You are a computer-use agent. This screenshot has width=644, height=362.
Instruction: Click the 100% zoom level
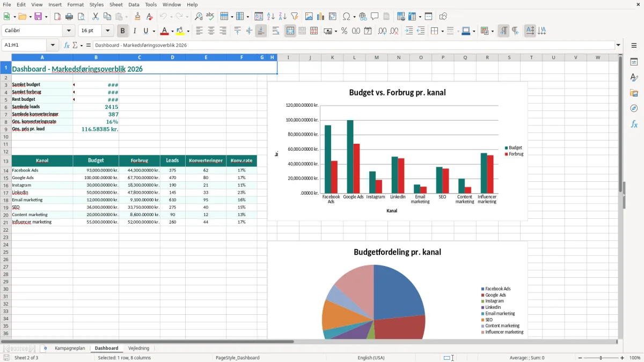[x=635, y=358]
